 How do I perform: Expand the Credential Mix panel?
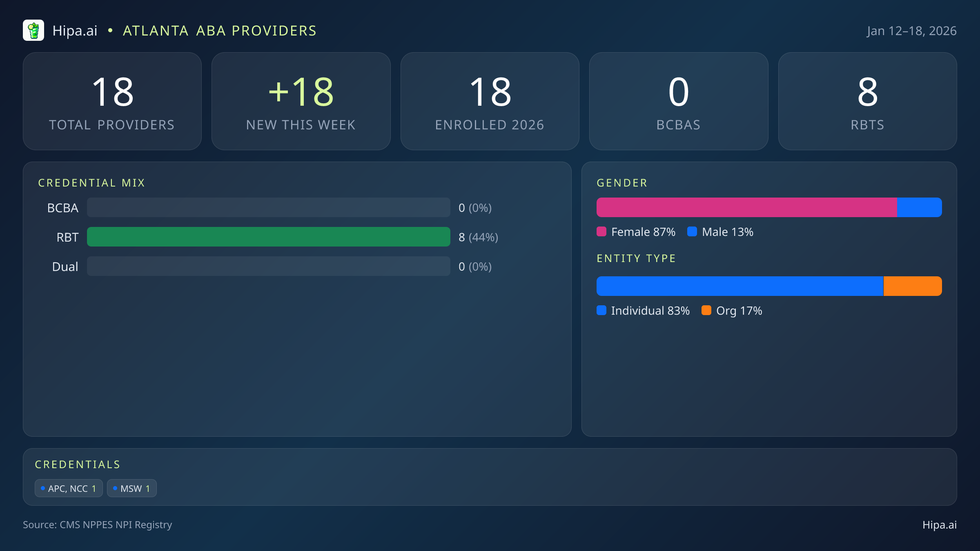92,183
